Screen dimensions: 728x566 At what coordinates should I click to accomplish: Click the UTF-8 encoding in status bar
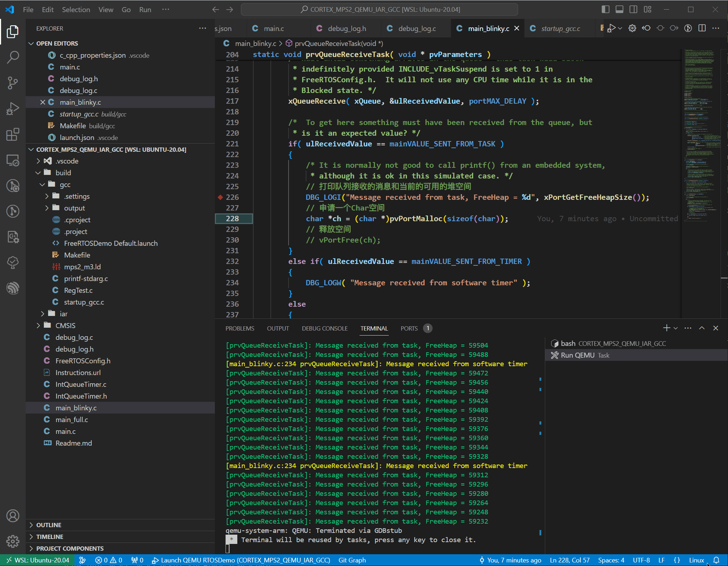tap(641, 560)
